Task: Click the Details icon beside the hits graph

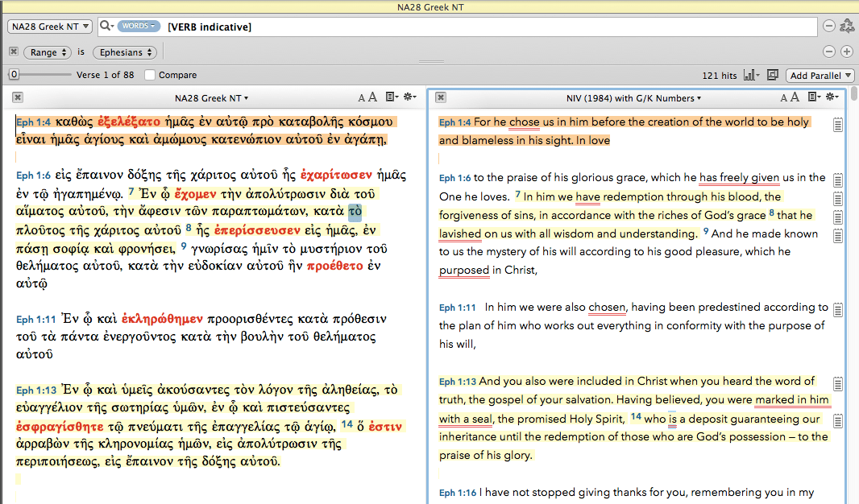Action: coord(772,75)
